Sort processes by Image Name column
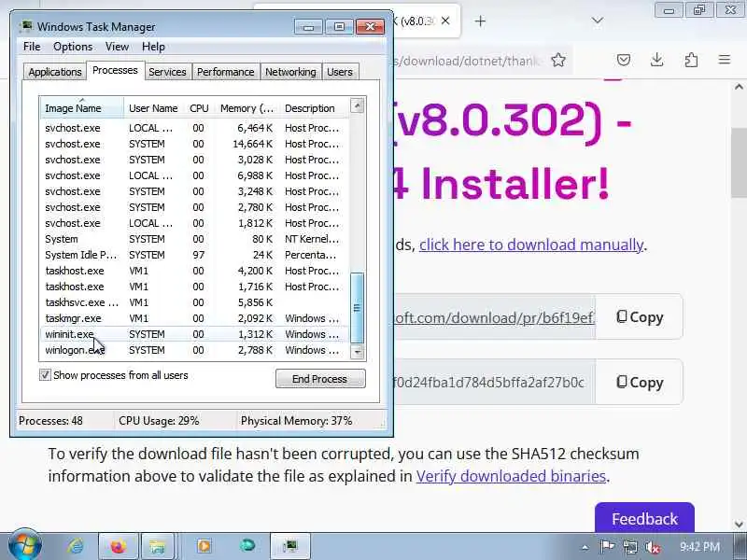The image size is (747, 560). click(x=82, y=107)
